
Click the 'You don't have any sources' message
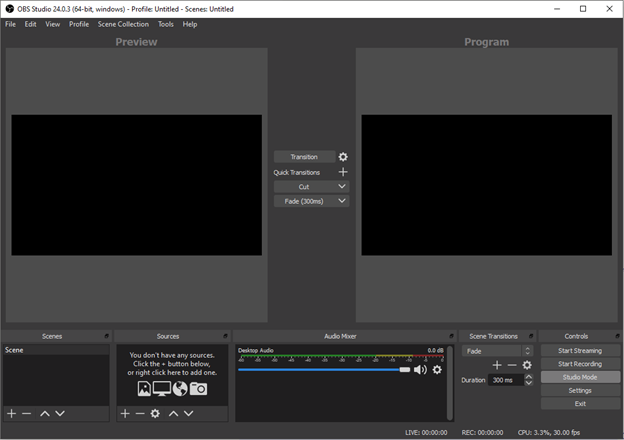coord(172,364)
